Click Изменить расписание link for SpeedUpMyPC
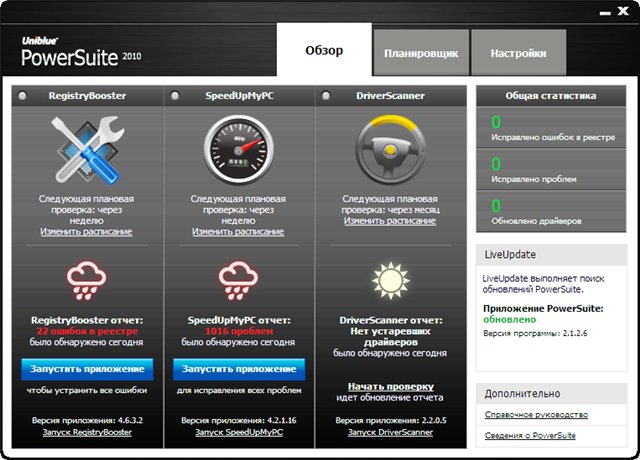The height and width of the screenshot is (460, 640). pyautogui.click(x=238, y=231)
